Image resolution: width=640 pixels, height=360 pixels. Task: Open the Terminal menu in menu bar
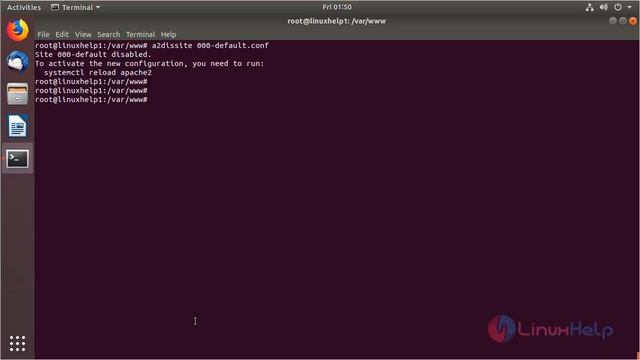pyautogui.click(x=140, y=34)
